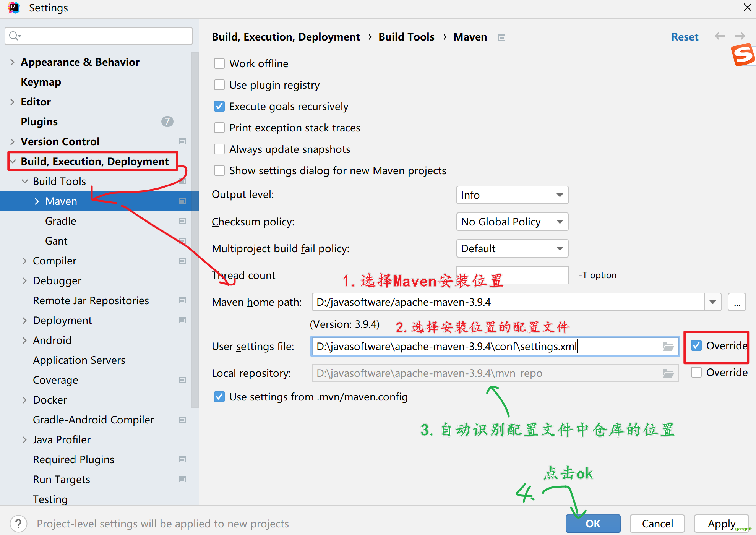Click the Reset link
This screenshot has height=535, width=756.
(x=685, y=37)
